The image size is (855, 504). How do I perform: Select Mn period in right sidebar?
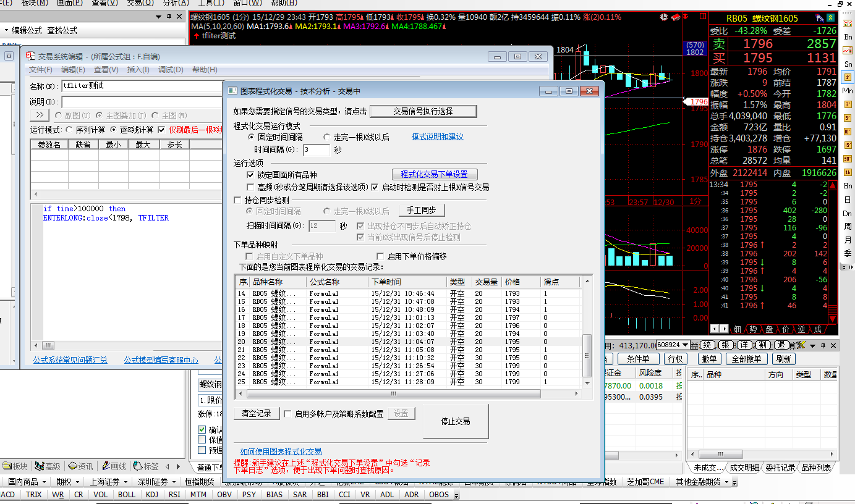[x=848, y=91]
